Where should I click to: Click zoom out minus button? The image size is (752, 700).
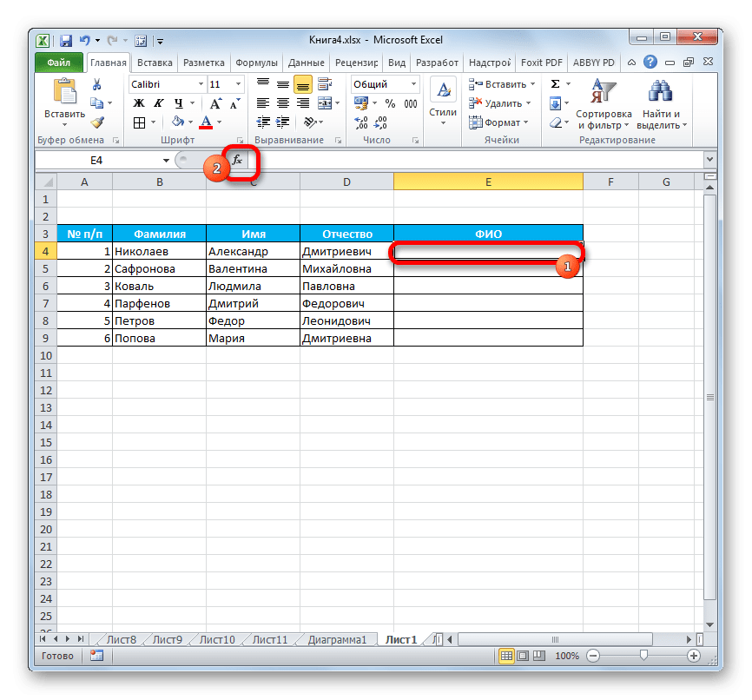(x=593, y=656)
